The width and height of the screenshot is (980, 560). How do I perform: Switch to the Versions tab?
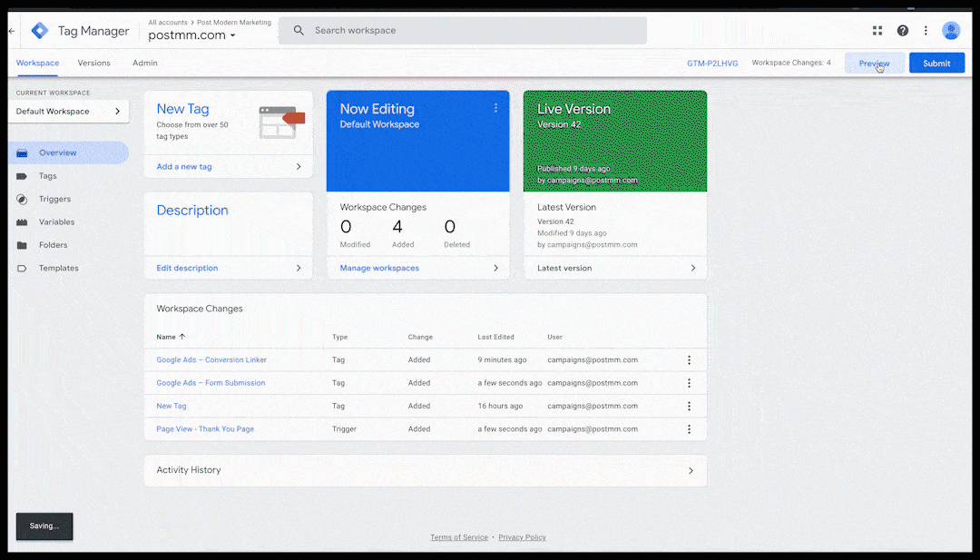coord(93,64)
